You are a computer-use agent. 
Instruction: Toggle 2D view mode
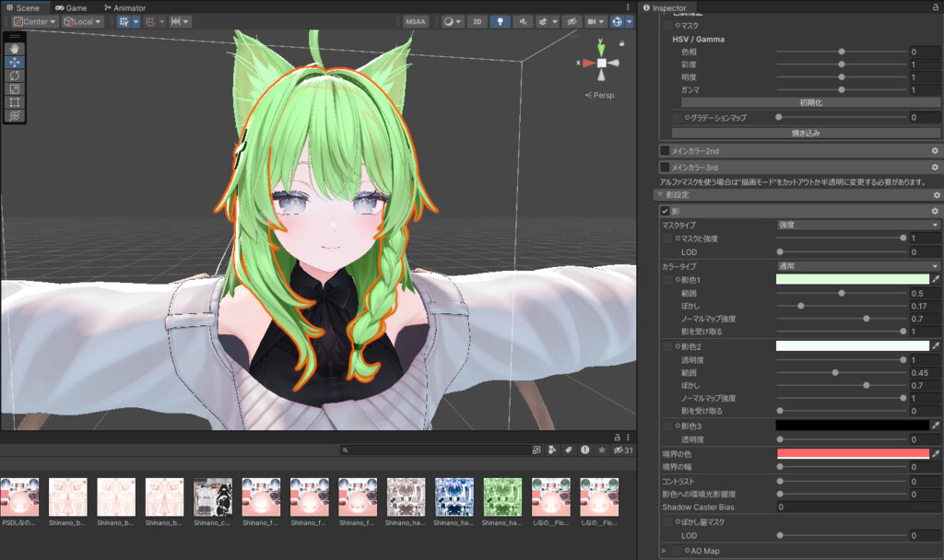(x=478, y=22)
